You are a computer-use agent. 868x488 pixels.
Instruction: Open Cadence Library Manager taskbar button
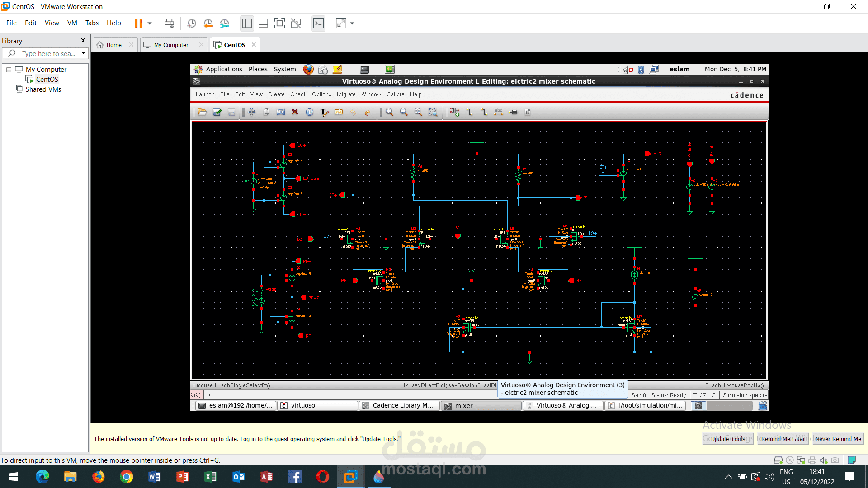point(400,406)
